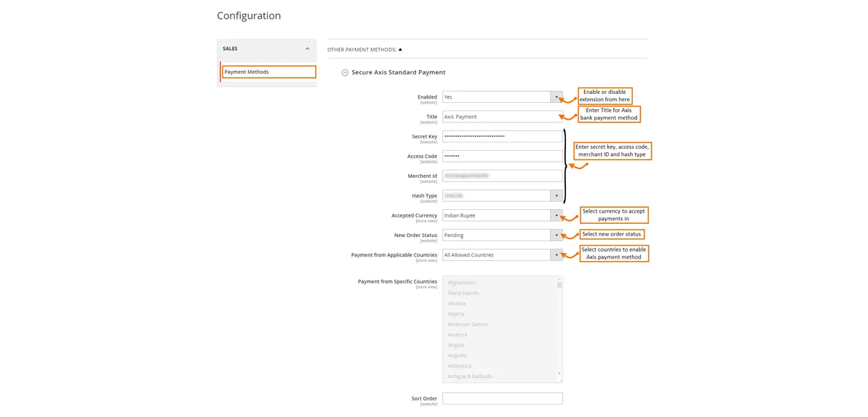Open Payment Methods in the sidebar
The image size is (868, 417).
click(x=268, y=72)
